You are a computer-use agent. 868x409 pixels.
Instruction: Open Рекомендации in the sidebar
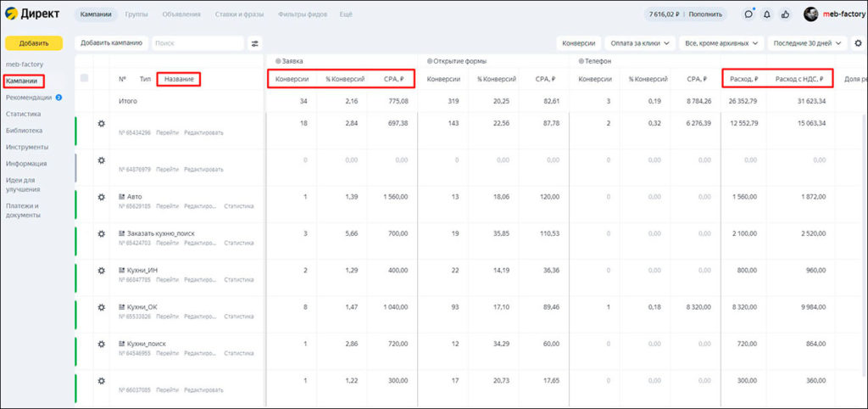(x=29, y=98)
